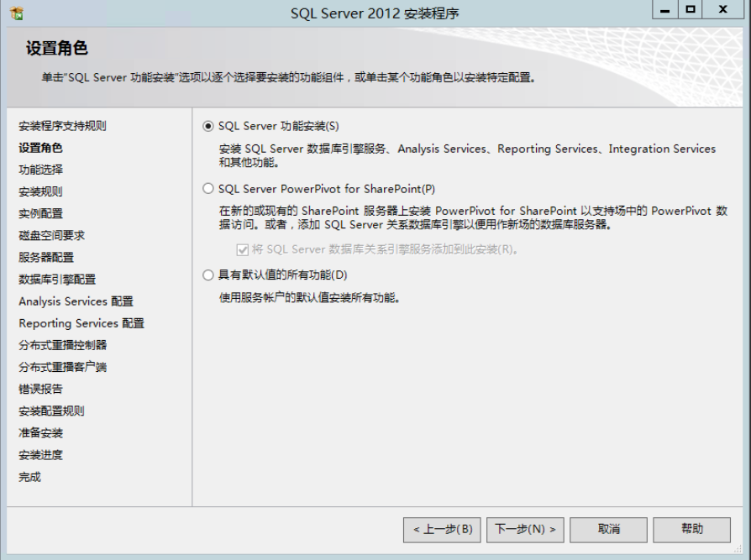The image size is (751, 560).
Task: Close the SQL Server 2012 安装程序 window
Action: [723, 10]
